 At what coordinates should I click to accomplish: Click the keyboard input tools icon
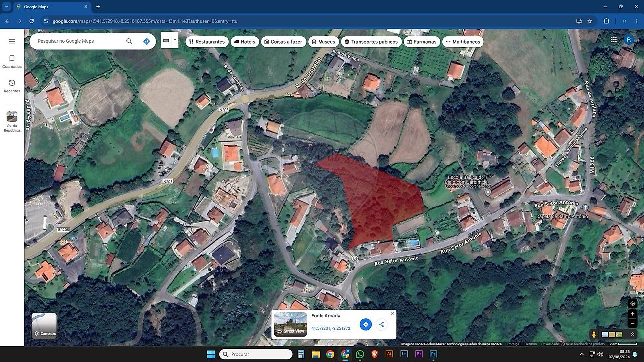point(166,40)
